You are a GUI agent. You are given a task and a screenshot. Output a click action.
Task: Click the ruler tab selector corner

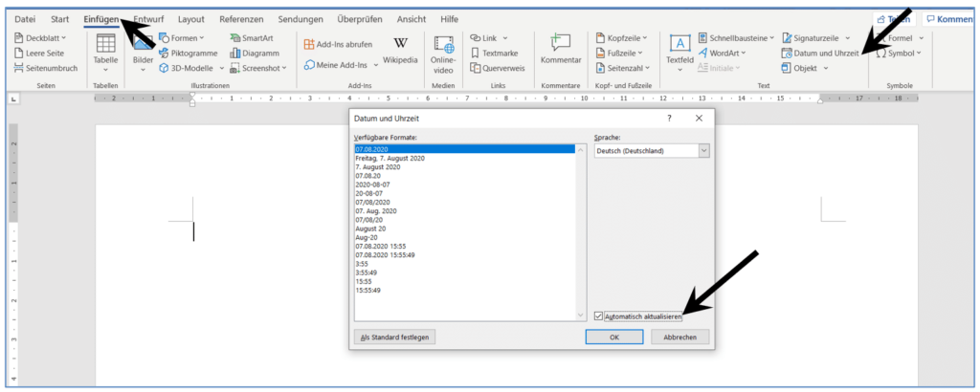click(x=13, y=98)
